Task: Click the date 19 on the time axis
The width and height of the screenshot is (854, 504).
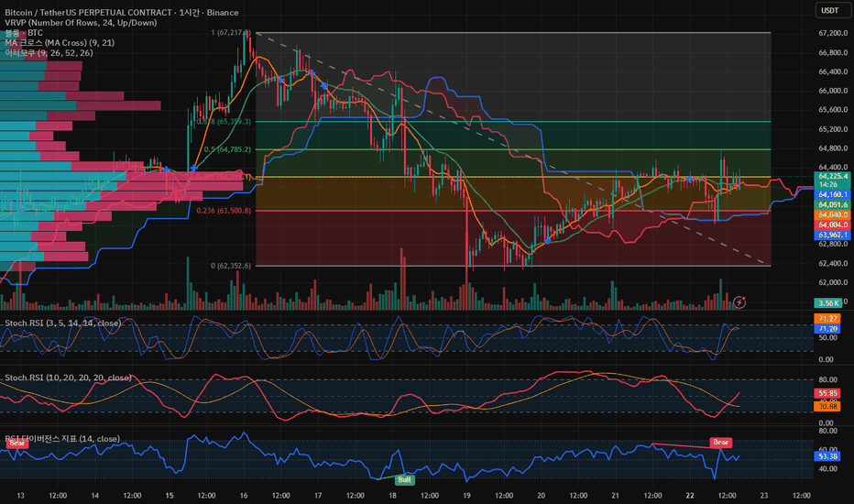Action: 466,495
